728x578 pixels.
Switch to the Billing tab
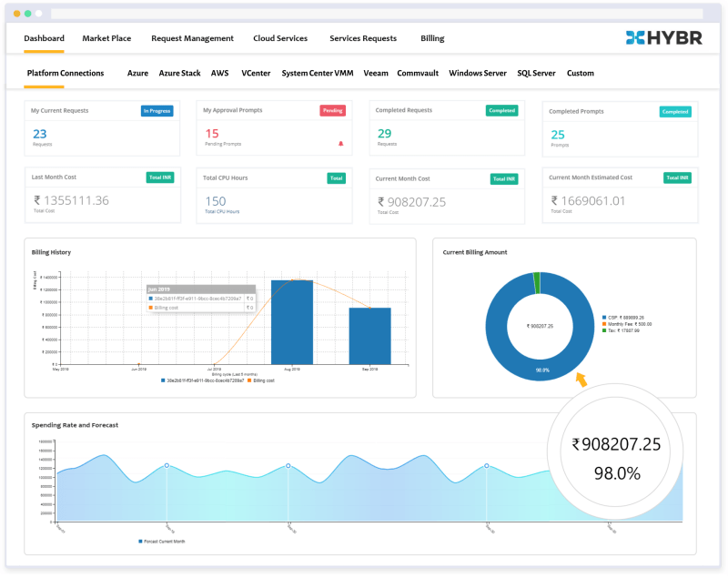click(x=431, y=38)
